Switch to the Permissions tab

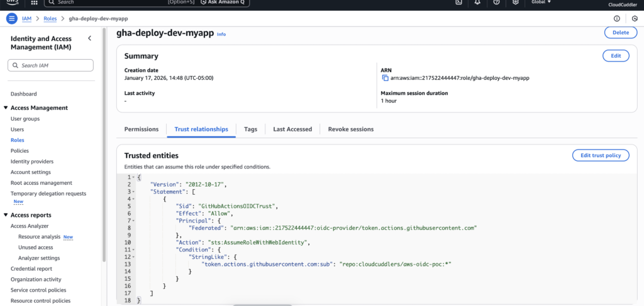[x=142, y=129]
